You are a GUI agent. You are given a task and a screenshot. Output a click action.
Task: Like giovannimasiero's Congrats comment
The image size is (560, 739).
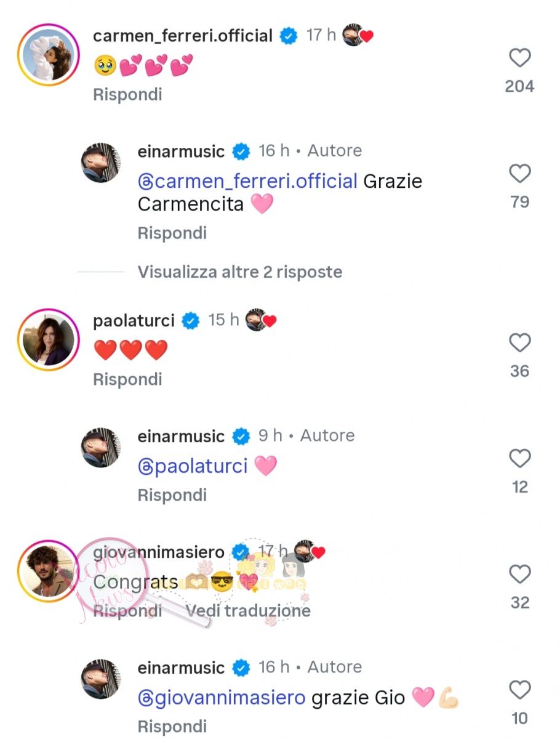click(520, 575)
